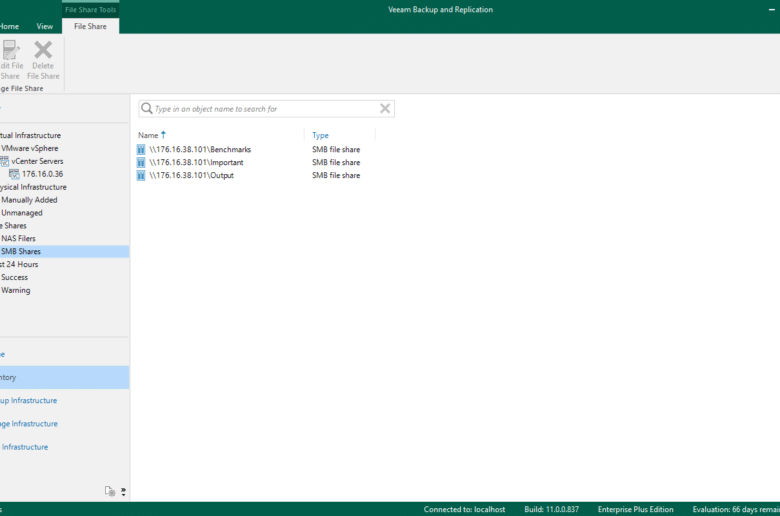Open Tape Infrastructure navigation pane
780x516 pixels.
(x=25, y=447)
